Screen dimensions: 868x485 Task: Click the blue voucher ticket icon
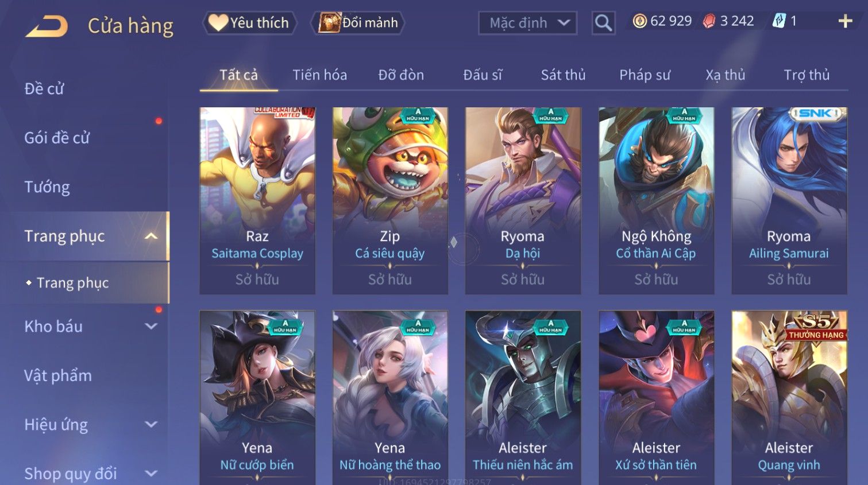779,21
